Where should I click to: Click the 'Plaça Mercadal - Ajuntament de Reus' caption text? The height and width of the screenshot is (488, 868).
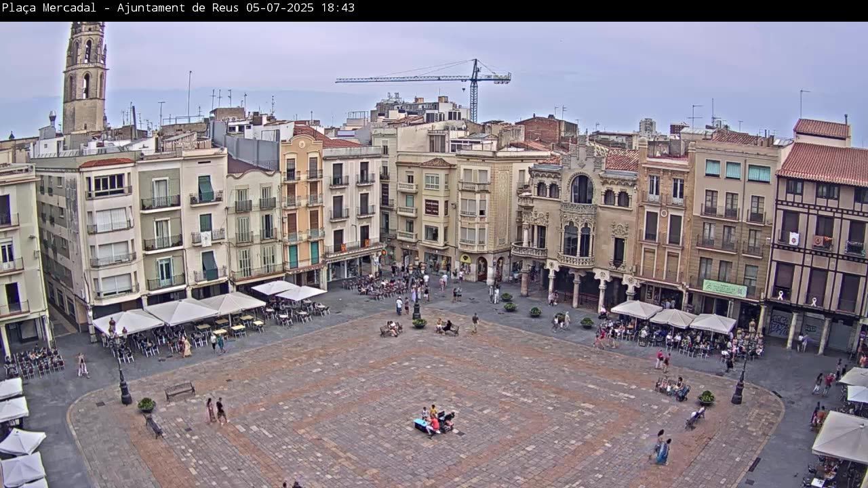[x=122, y=8]
